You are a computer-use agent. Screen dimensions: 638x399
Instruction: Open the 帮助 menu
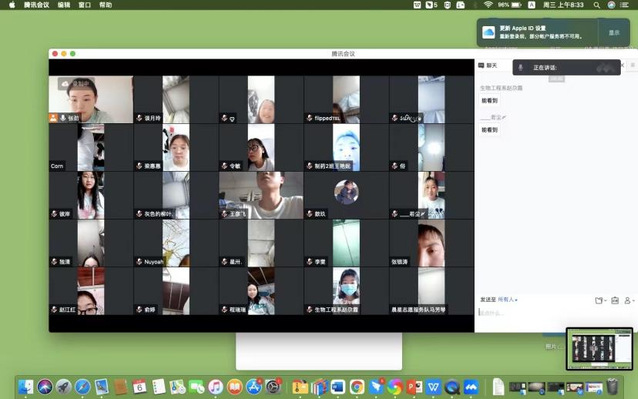coord(106,5)
